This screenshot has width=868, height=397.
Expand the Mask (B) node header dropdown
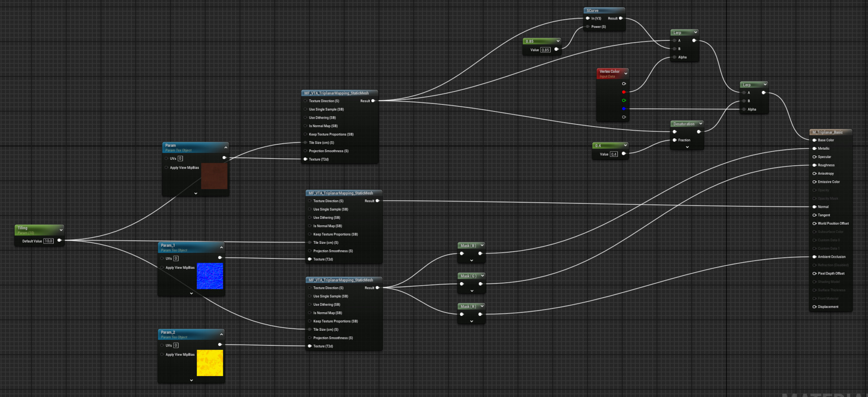click(482, 245)
